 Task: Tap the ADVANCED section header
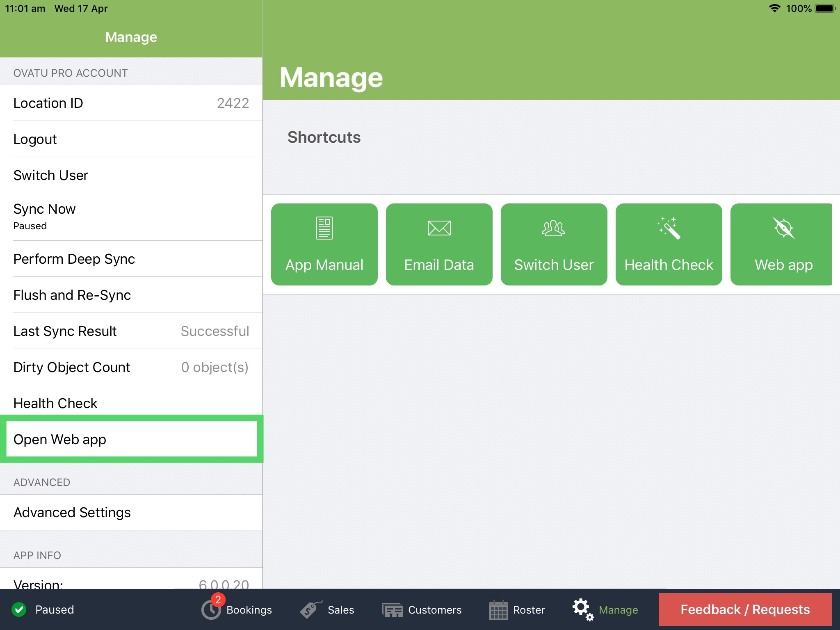pyautogui.click(x=42, y=482)
